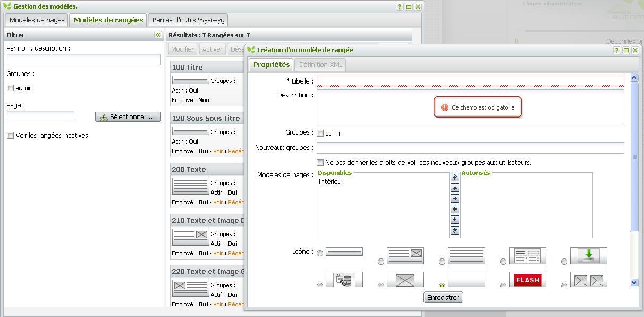This screenshot has height=317, width=644.
Task: Click the single image placeholder icon
Action: (x=405, y=280)
